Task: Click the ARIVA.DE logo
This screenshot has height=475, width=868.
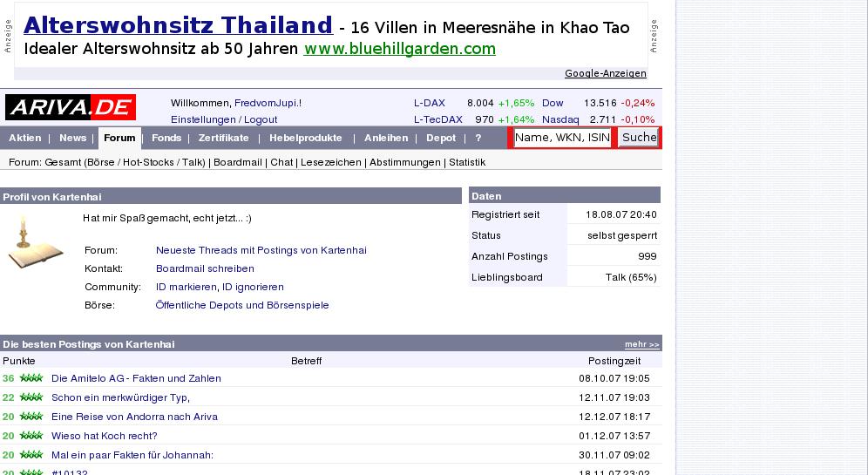Action: [x=71, y=107]
